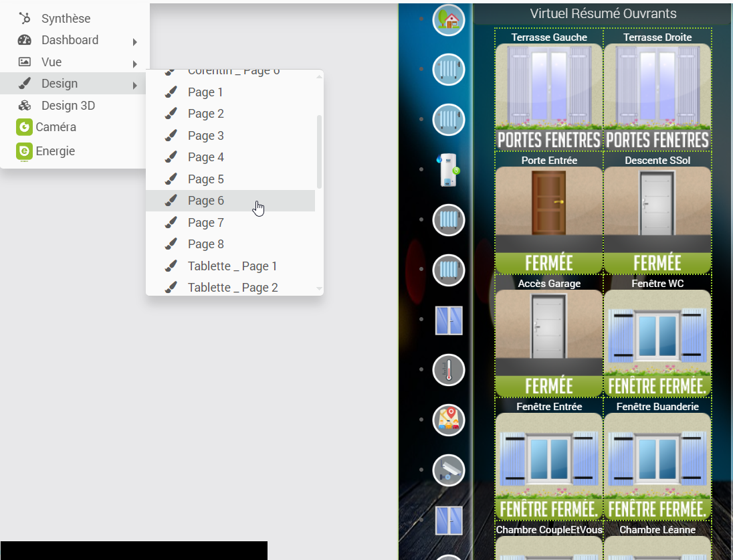Open the Caméra green plugin icon
Screen dimensions: 733x560
click(24, 127)
